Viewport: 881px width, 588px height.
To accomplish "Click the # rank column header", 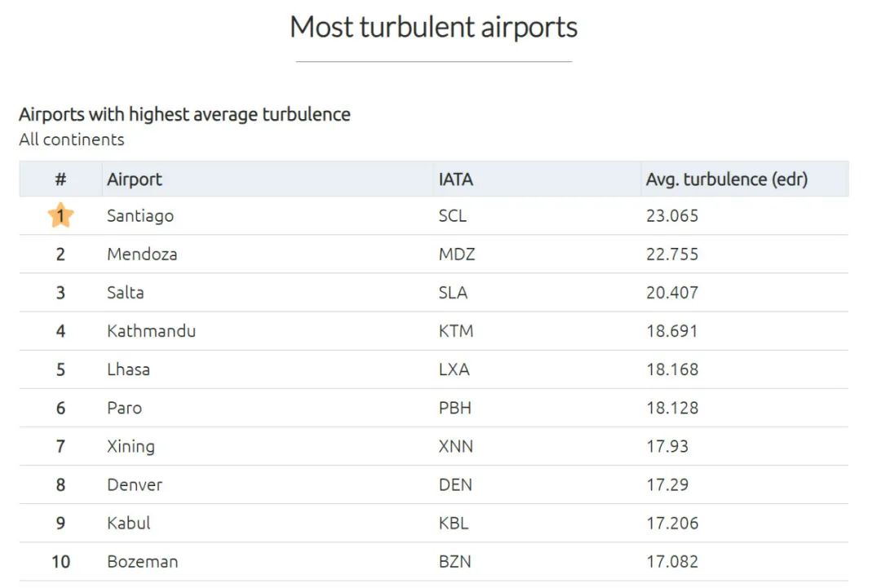I will pos(60,179).
